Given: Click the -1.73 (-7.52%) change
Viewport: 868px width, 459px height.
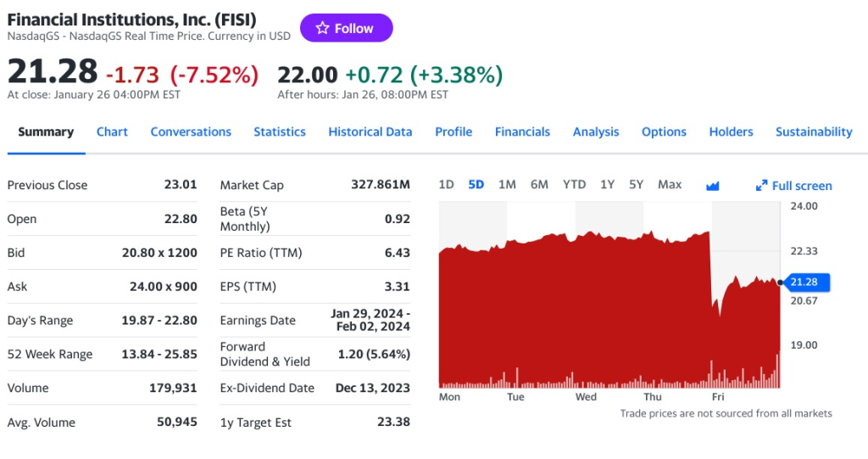Looking at the screenshot, I should tap(182, 75).
